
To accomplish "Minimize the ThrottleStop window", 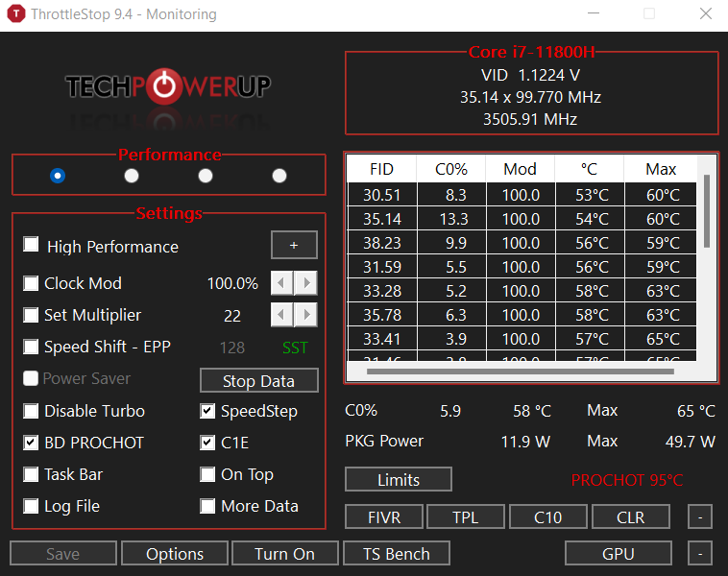I will click(x=594, y=14).
